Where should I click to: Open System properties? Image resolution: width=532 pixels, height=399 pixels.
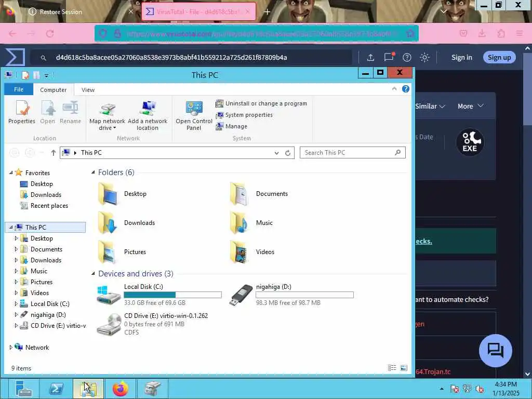coord(244,115)
